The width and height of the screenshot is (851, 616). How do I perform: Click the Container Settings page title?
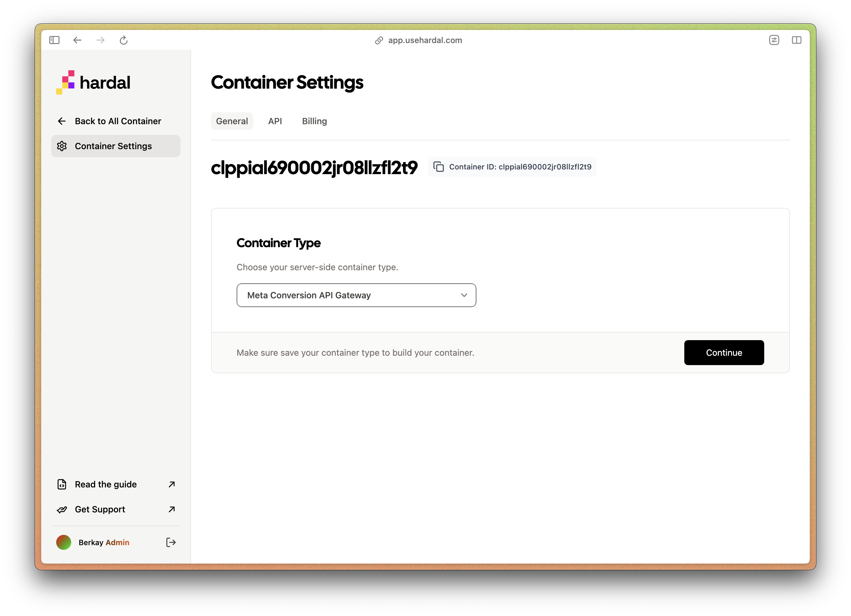coord(287,82)
